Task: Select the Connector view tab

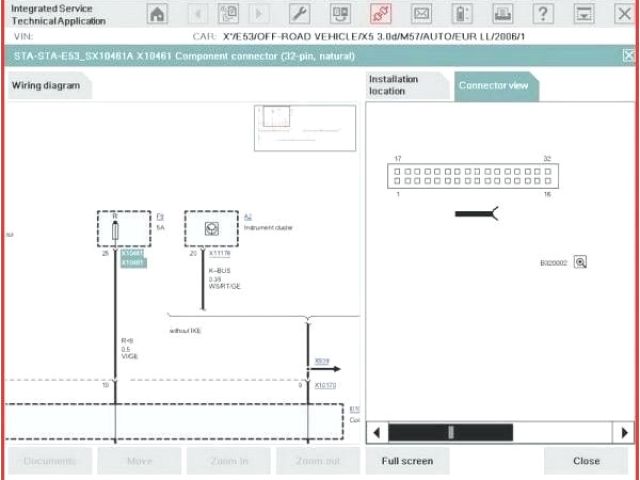Action: click(493, 86)
